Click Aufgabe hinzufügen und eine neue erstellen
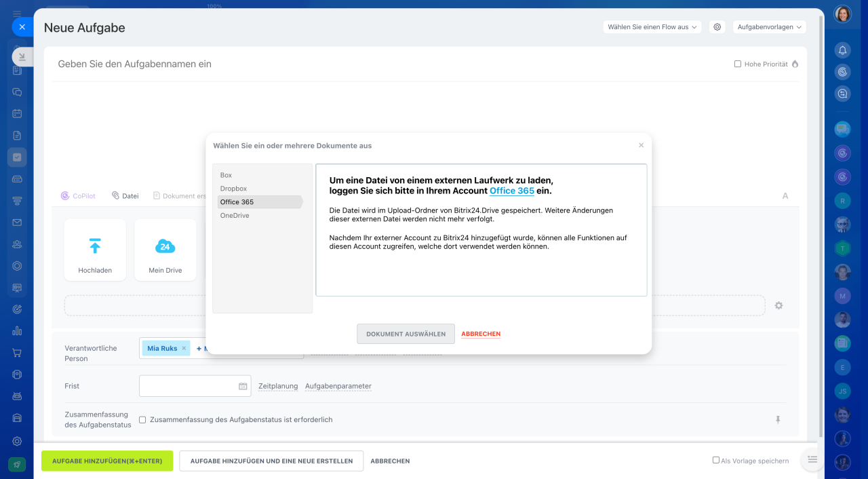The width and height of the screenshot is (868, 479). (271, 461)
